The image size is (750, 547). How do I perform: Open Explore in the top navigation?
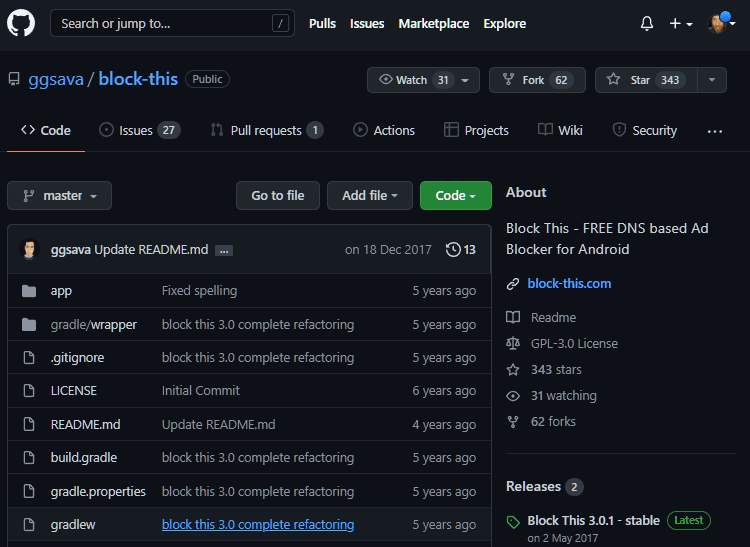tap(505, 23)
